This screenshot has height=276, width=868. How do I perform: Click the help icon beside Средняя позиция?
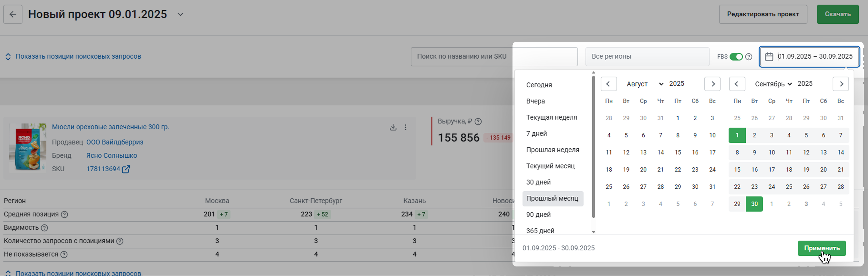tap(64, 215)
